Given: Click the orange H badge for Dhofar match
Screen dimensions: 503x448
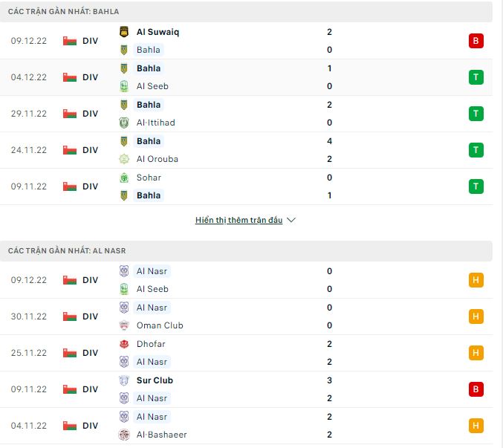Looking at the screenshot, I should click(476, 353).
